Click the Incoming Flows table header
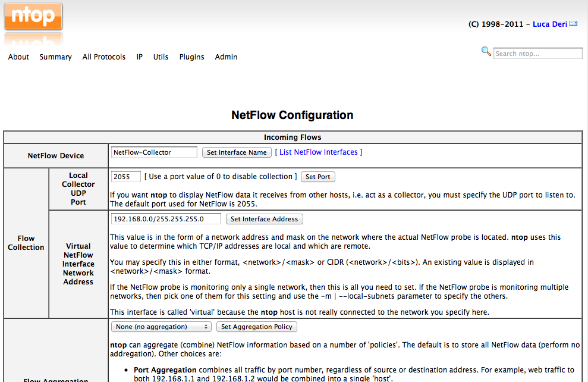 [x=293, y=137]
